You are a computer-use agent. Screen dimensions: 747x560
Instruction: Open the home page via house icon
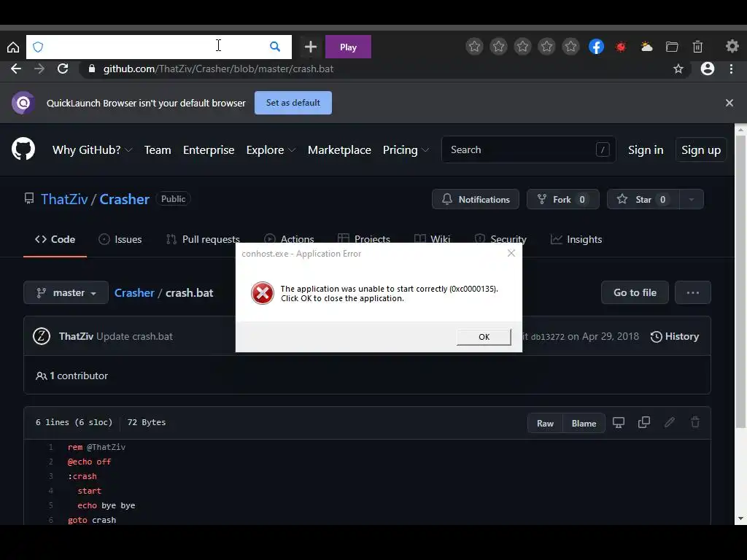click(x=13, y=47)
